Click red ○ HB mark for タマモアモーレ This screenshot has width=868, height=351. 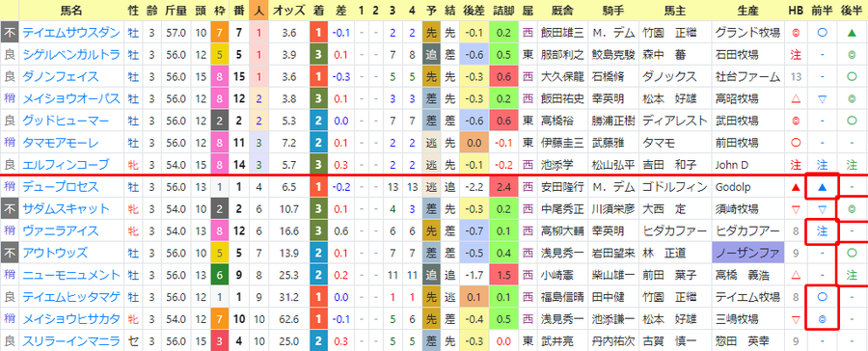(x=796, y=143)
